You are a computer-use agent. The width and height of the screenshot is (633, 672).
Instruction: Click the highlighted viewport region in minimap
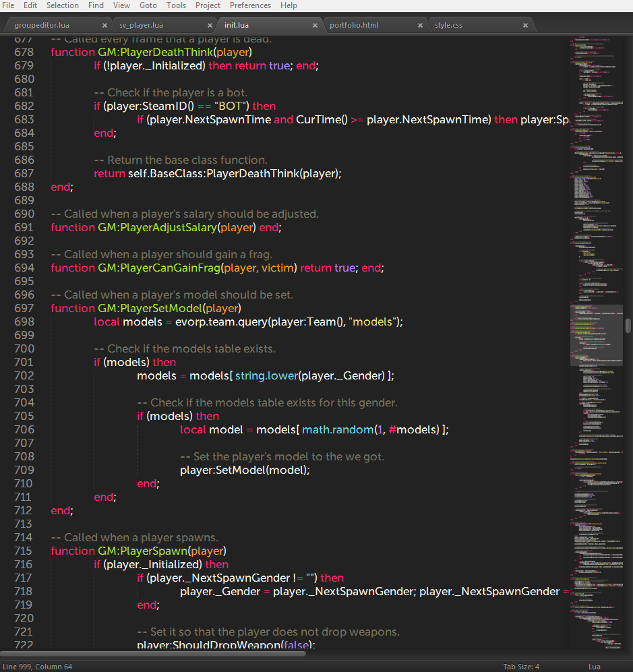point(596,335)
